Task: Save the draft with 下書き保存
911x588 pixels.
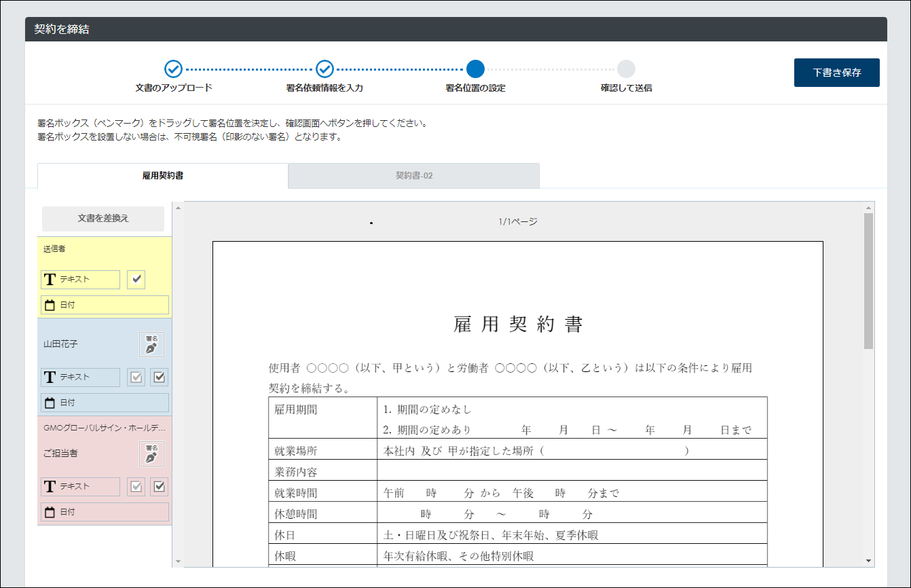Action: pos(837,73)
